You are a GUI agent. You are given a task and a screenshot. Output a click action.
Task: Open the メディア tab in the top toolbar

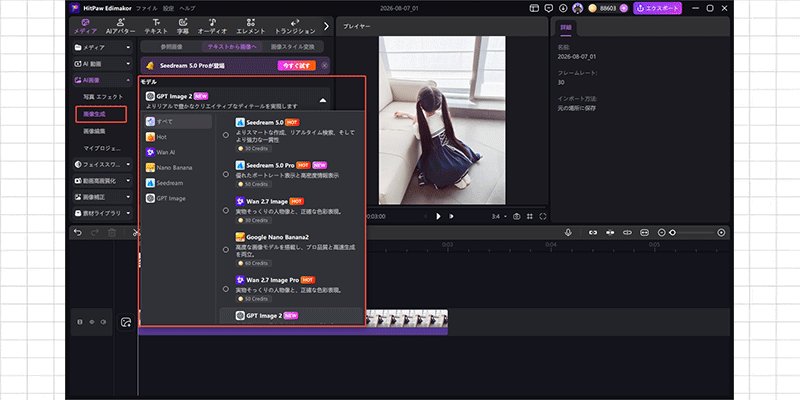pyautogui.click(x=85, y=27)
